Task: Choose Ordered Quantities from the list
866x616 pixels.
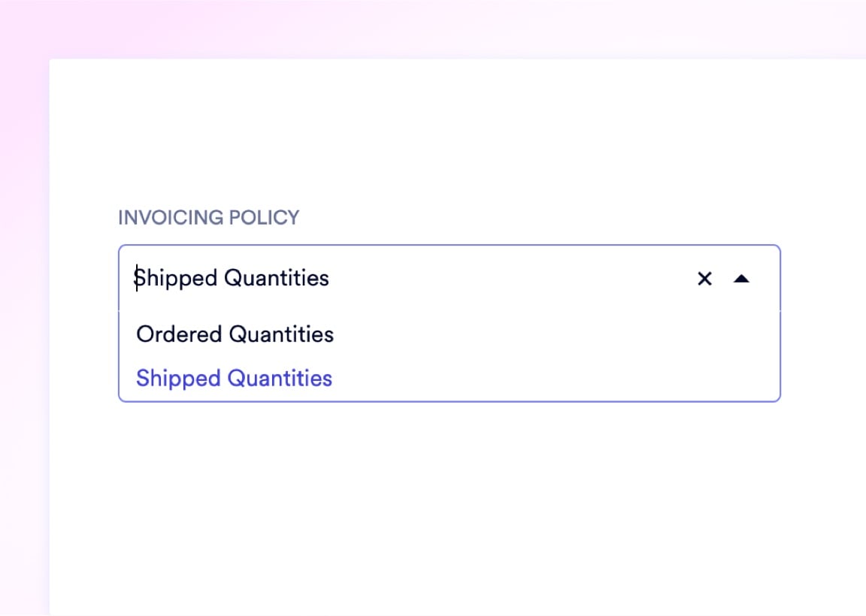Action: pos(235,334)
